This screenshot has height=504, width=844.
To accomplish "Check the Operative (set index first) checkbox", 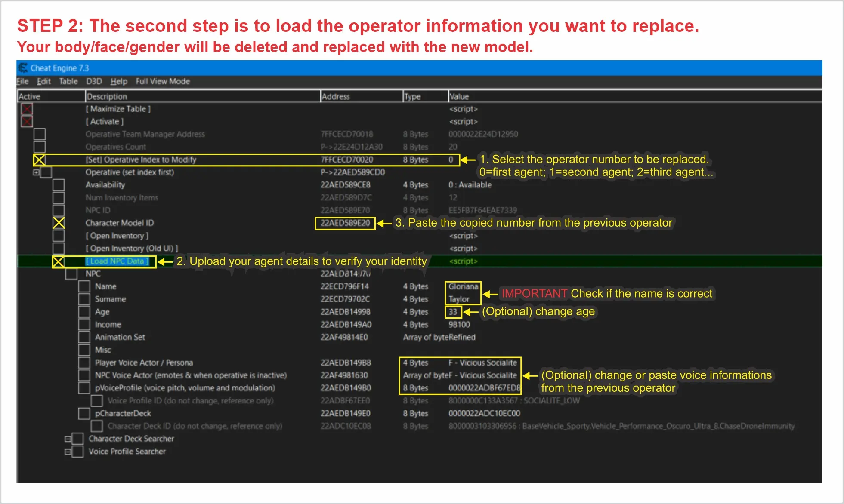I will [x=46, y=172].
